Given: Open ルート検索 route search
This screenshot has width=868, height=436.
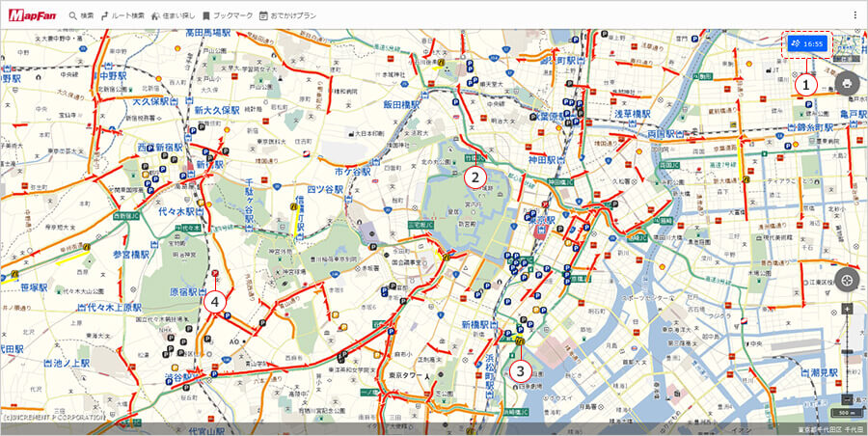Looking at the screenshot, I should click(x=122, y=15).
